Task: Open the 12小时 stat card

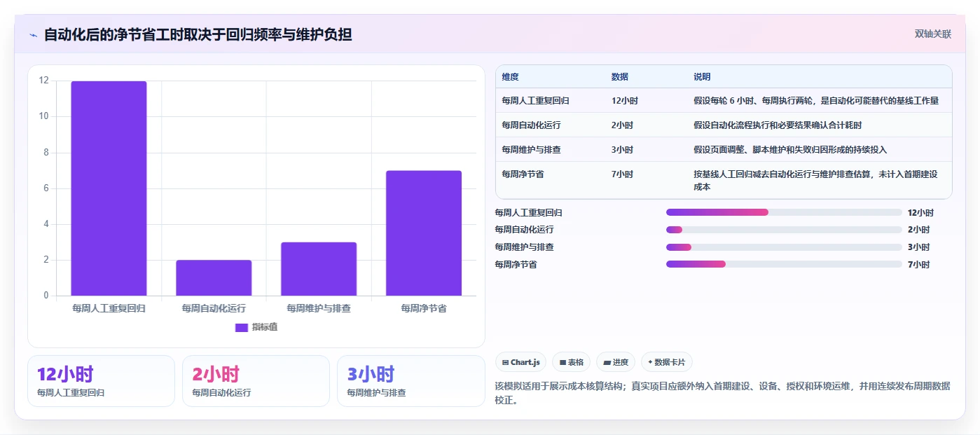Action: [x=101, y=381]
